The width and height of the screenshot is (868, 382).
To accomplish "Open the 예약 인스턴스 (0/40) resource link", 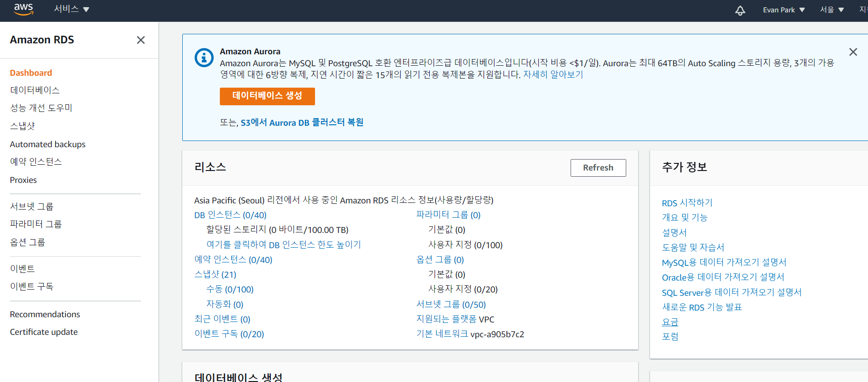I will point(233,260).
